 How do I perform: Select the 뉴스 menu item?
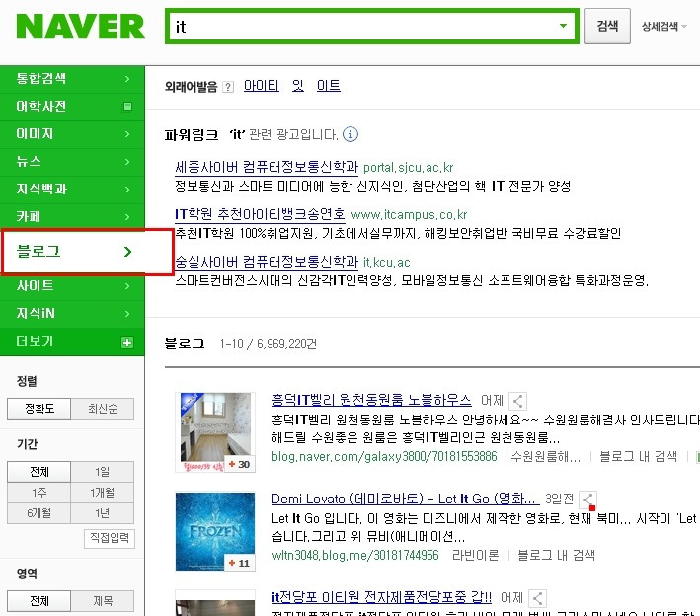coord(72,162)
